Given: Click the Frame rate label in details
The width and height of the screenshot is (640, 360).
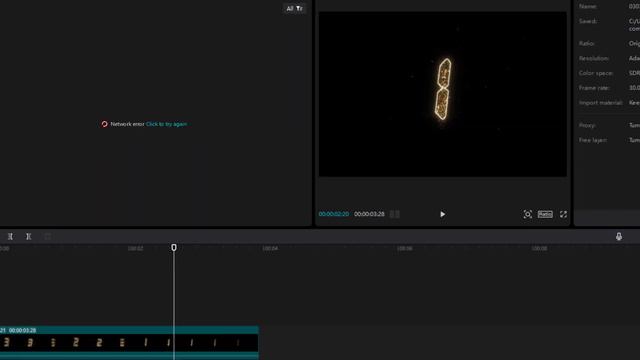Looking at the screenshot, I should pyautogui.click(x=594, y=88).
